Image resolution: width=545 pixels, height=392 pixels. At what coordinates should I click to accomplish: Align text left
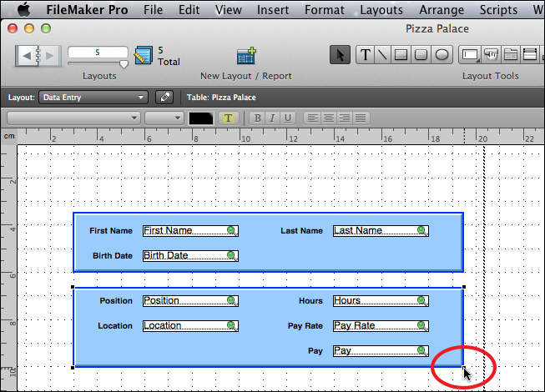(x=312, y=118)
